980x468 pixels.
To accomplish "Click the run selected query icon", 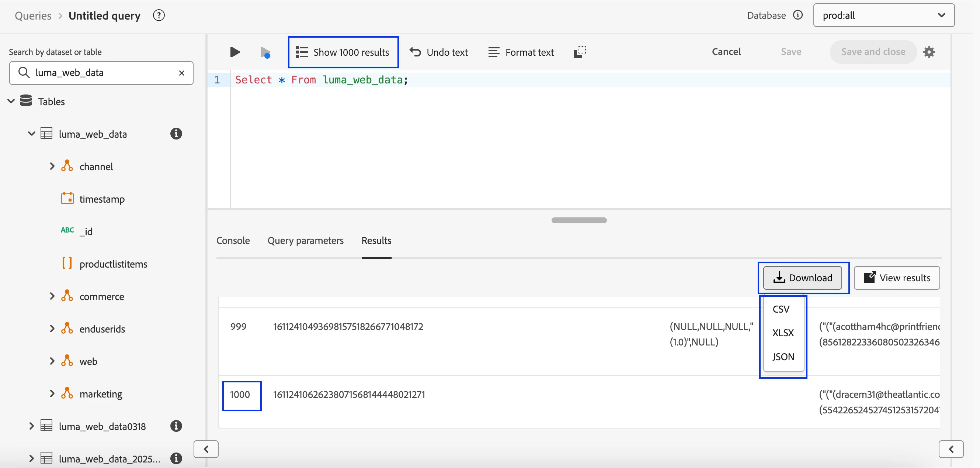I will click(265, 52).
